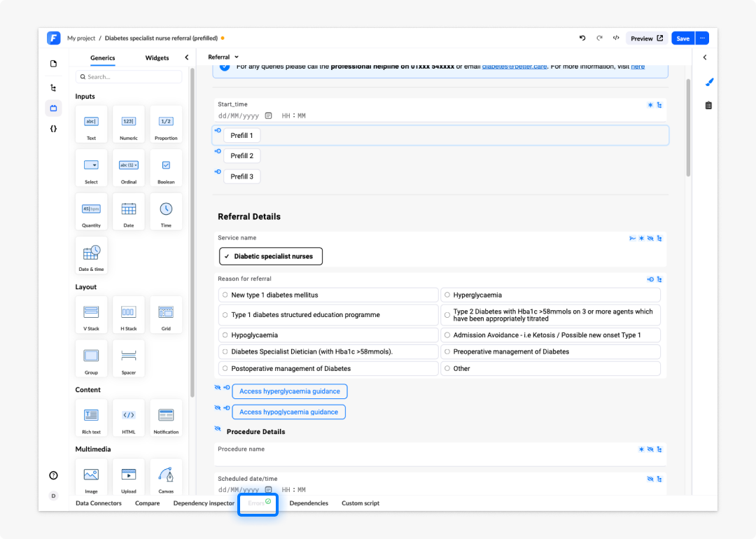Open the Dependency inspector tab
The height and width of the screenshot is (539, 756).
204,503
